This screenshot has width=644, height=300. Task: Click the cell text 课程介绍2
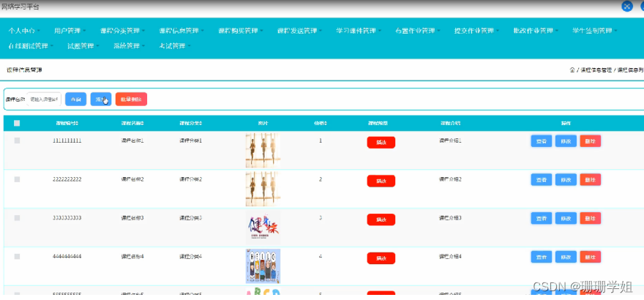point(450,179)
